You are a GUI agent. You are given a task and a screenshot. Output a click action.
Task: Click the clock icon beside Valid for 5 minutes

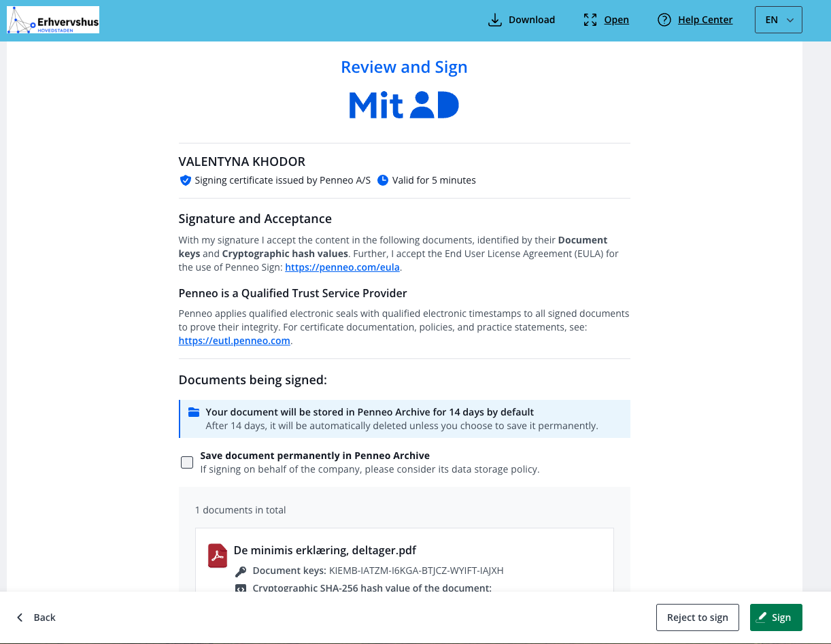click(x=383, y=180)
